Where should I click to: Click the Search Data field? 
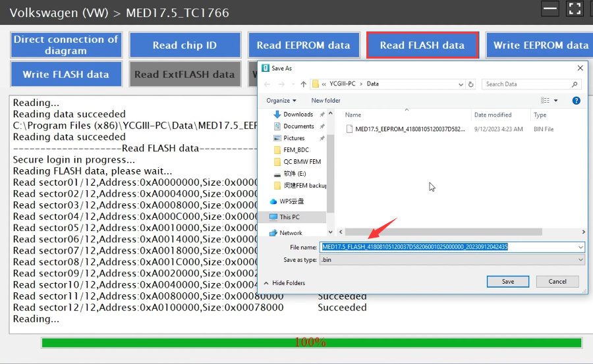click(x=531, y=84)
